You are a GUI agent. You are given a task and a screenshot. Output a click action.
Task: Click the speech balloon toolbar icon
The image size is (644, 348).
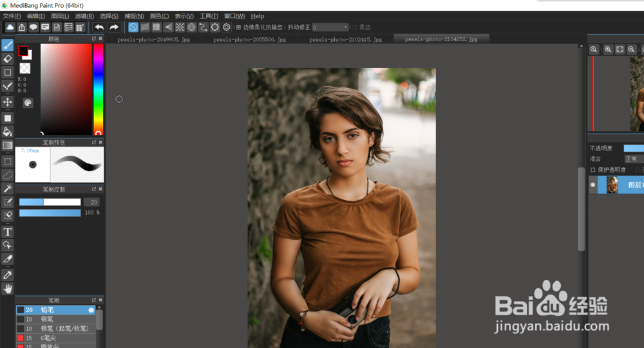coord(33,27)
